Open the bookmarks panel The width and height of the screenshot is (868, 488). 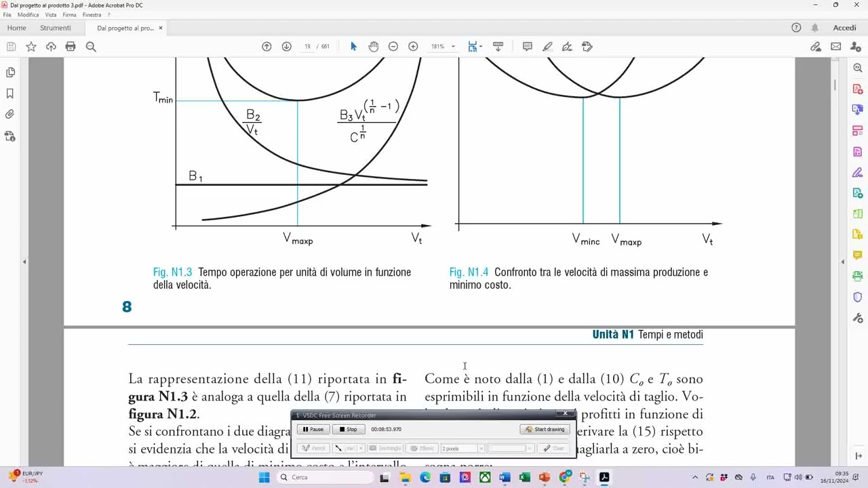(x=10, y=94)
